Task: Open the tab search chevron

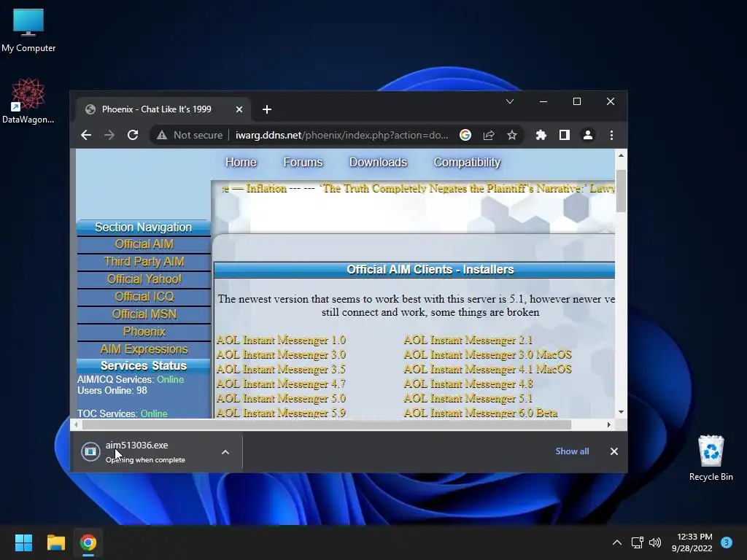Action: tap(510, 101)
